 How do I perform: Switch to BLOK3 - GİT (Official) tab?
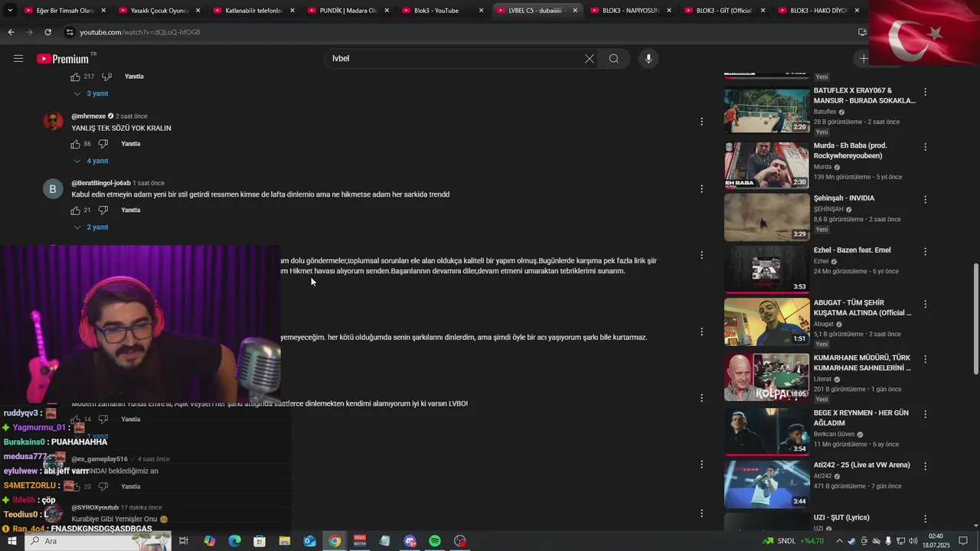tap(724, 11)
